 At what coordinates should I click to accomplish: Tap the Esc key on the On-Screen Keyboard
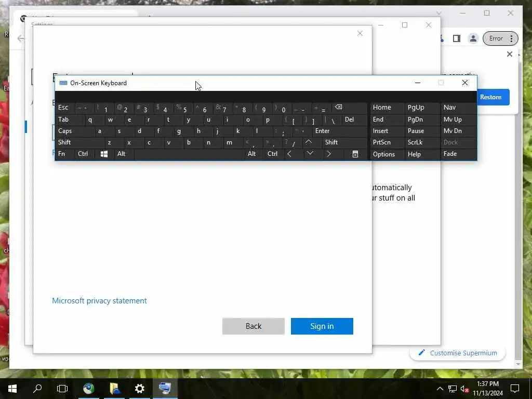click(x=65, y=108)
